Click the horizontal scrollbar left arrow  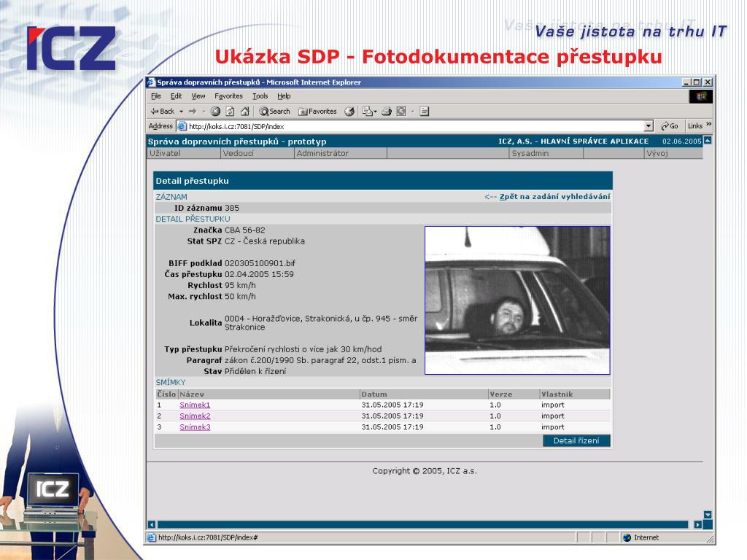point(152,524)
